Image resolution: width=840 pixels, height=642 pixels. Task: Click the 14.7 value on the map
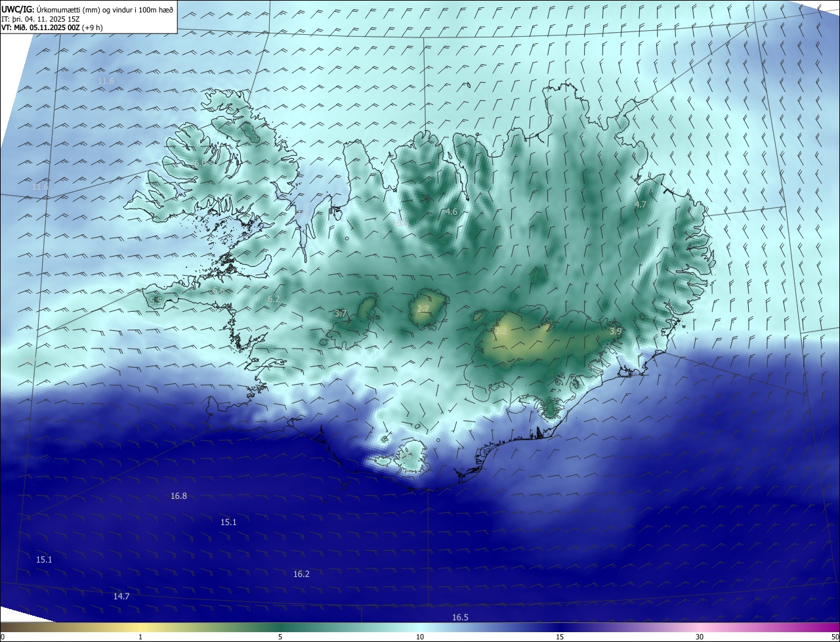121,597
